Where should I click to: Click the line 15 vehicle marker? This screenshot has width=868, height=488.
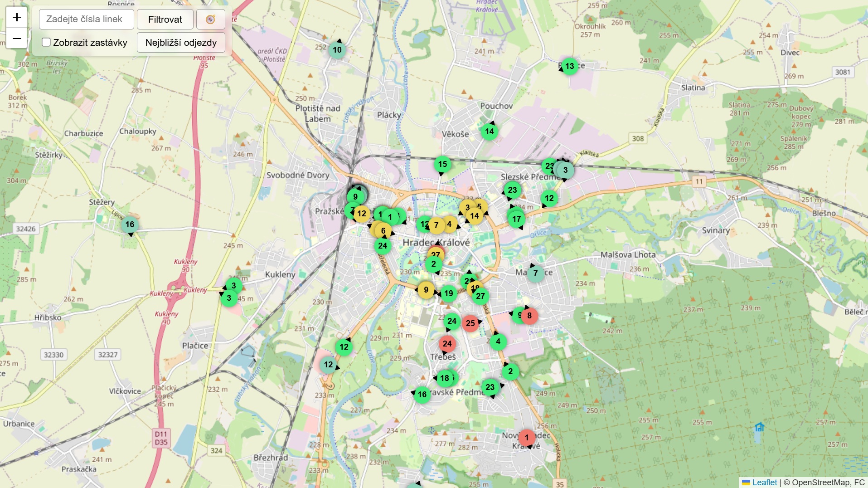point(442,164)
